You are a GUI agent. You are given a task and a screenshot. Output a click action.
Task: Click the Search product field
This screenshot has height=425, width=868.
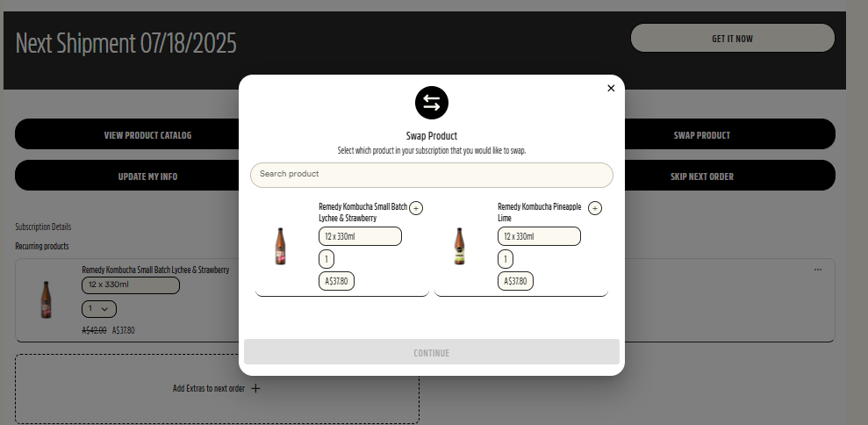[x=431, y=175]
